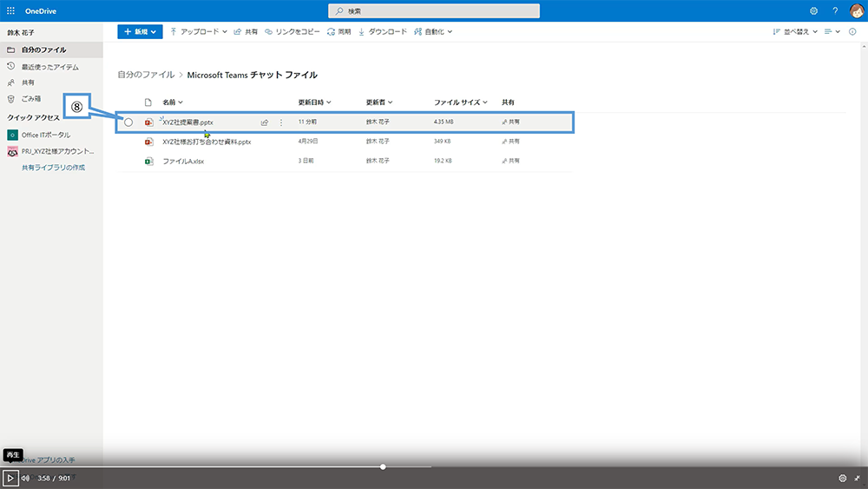Open the app launcher waffle icon
Image resolution: width=868 pixels, height=489 pixels.
tap(10, 11)
